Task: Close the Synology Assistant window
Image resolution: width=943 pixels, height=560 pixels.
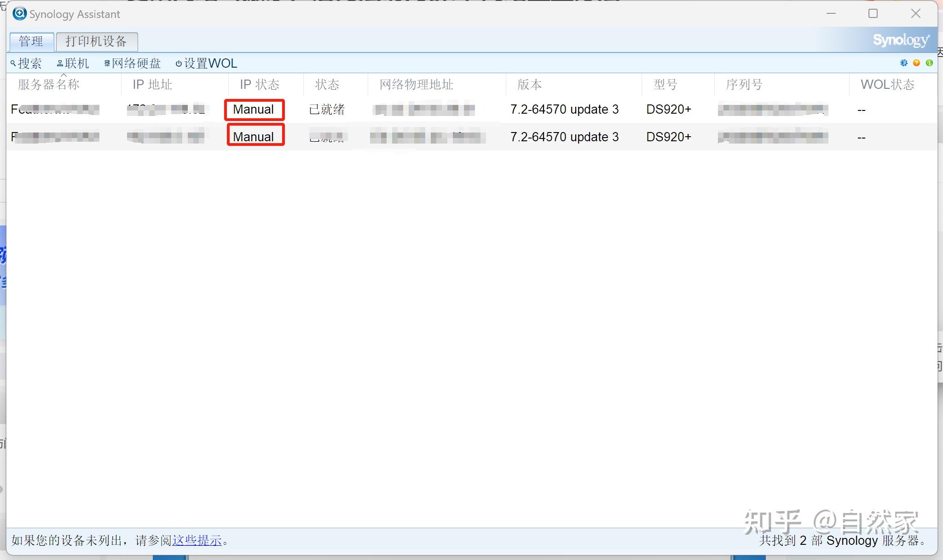Action: click(916, 14)
